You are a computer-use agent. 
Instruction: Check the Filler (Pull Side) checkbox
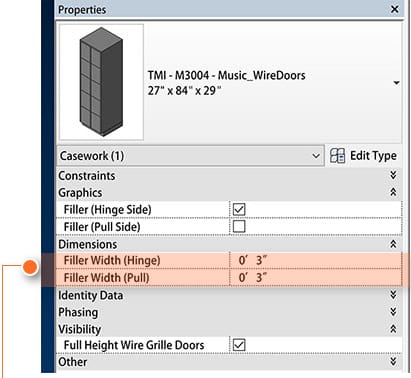pos(239,226)
